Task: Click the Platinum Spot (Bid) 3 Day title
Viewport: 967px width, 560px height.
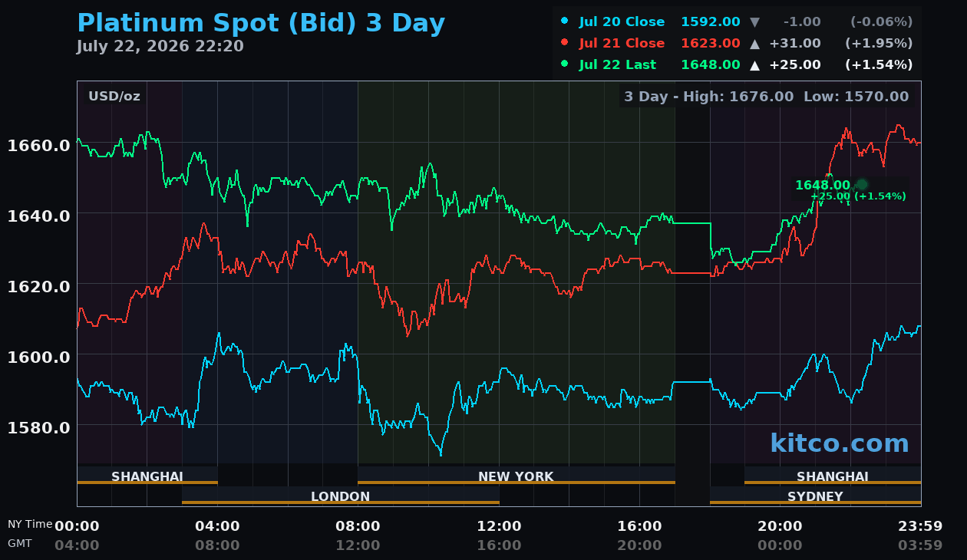Action: 261,24
